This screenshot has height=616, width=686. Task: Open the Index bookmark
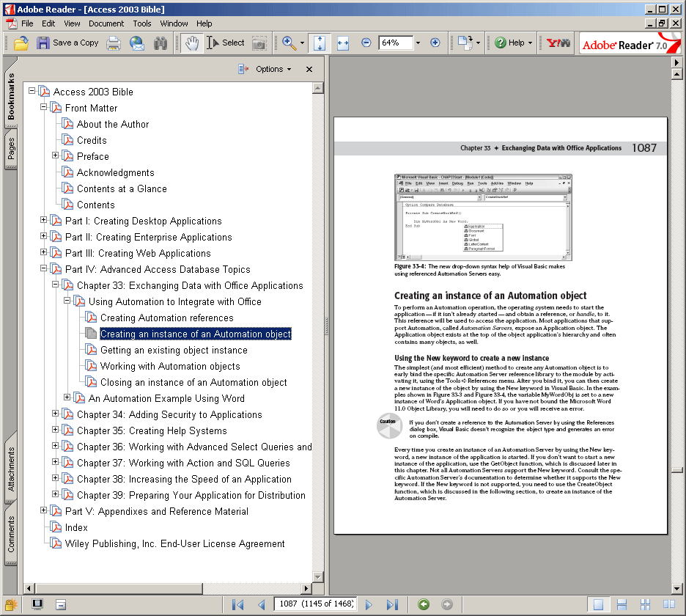coord(76,527)
